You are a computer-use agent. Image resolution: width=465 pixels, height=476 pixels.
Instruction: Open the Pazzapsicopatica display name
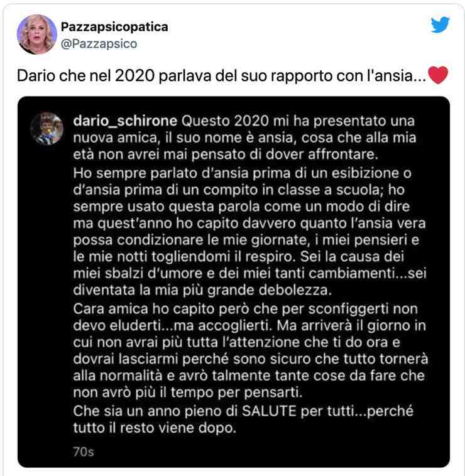[x=114, y=27]
